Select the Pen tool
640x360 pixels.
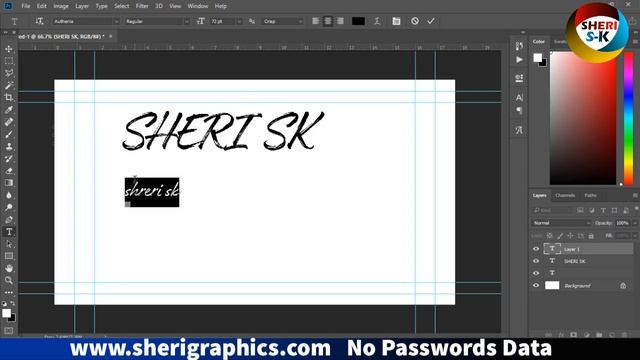coord(9,220)
